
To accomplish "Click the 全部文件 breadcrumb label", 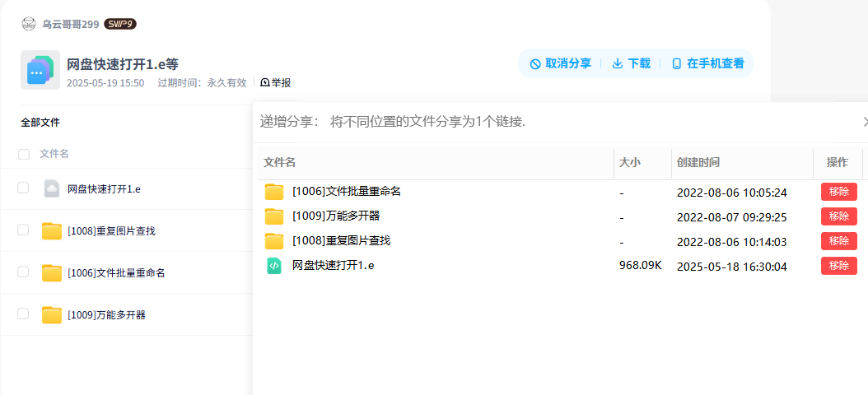I will click(x=40, y=123).
